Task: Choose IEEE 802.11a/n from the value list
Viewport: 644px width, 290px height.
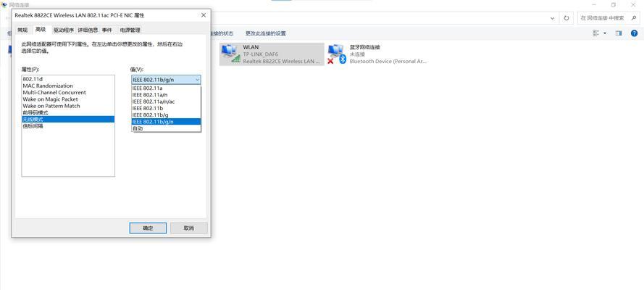Action: tap(166, 94)
